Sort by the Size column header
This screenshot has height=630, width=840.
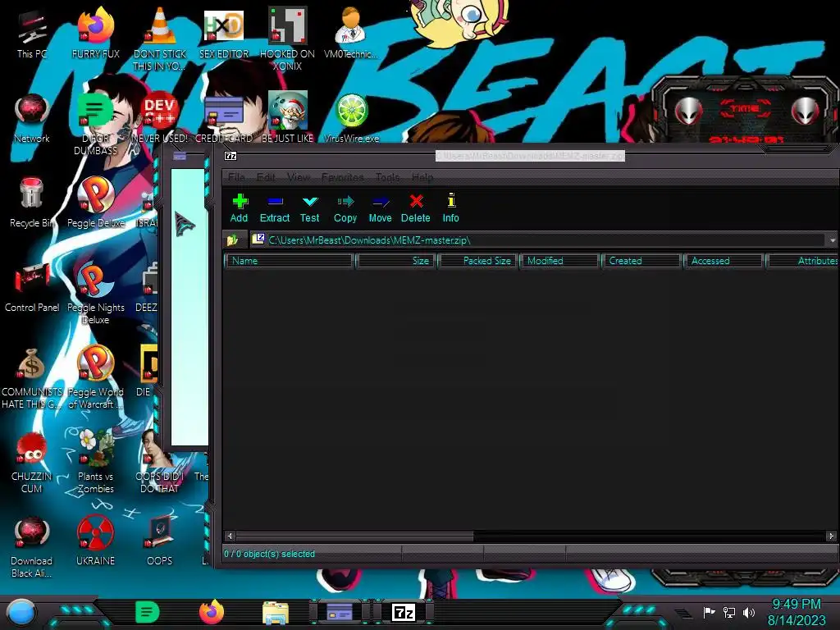(x=396, y=261)
